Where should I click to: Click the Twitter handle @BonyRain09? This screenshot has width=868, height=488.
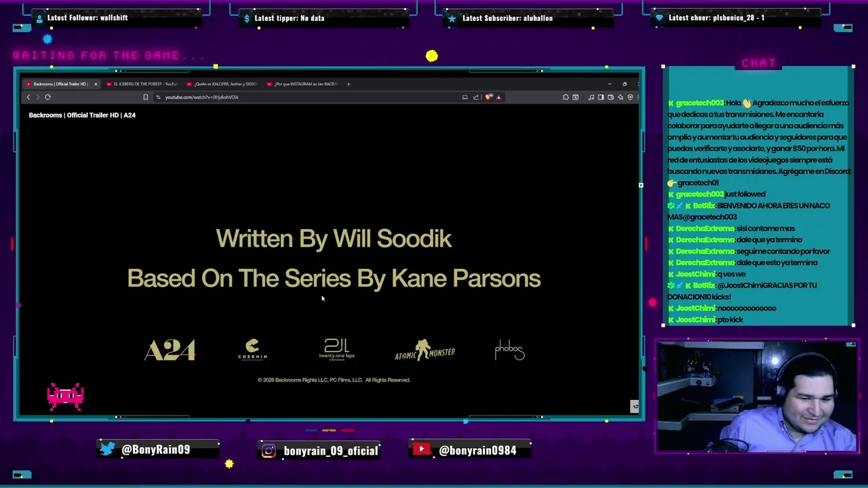point(156,449)
